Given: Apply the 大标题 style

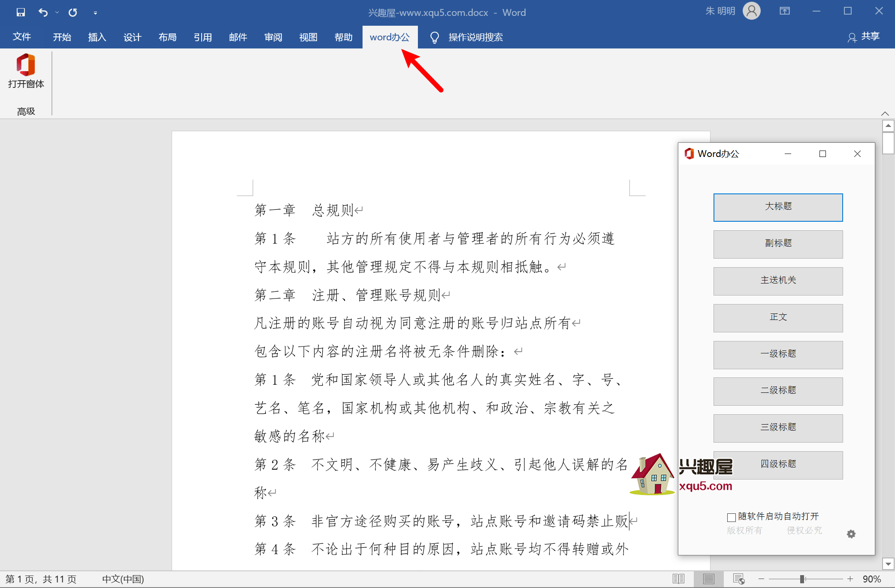Looking at the screenshot, I should tap(778, 208).
